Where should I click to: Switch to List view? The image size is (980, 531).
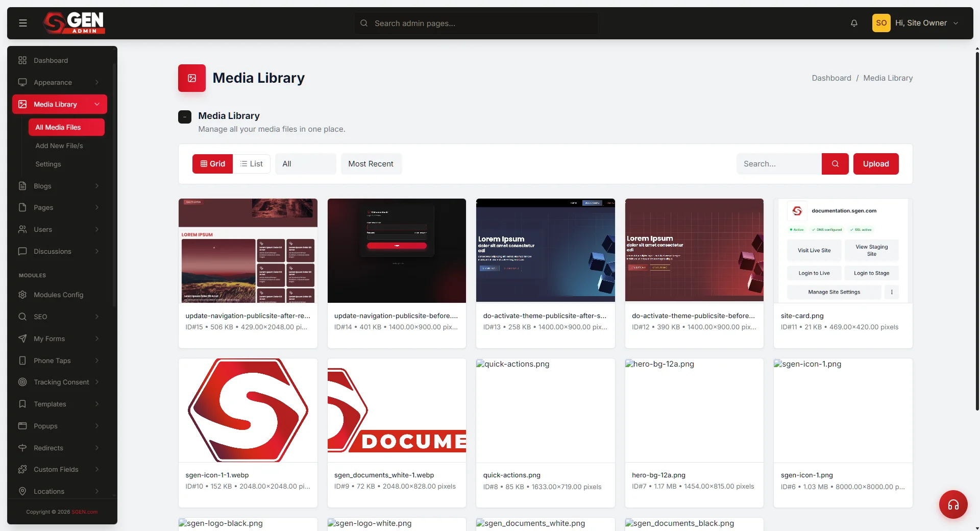252,164
